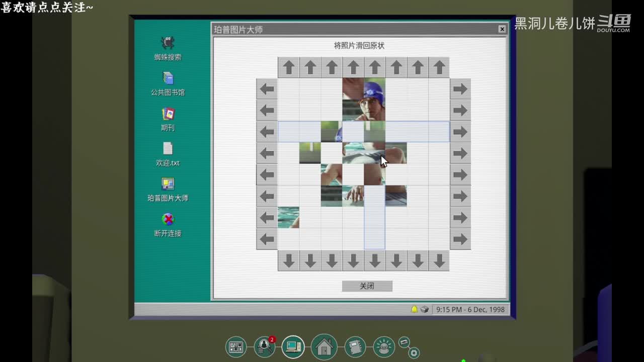Open the house icon in bottom bar
This screenshot has width=644, height=362.
coord(324,346)
